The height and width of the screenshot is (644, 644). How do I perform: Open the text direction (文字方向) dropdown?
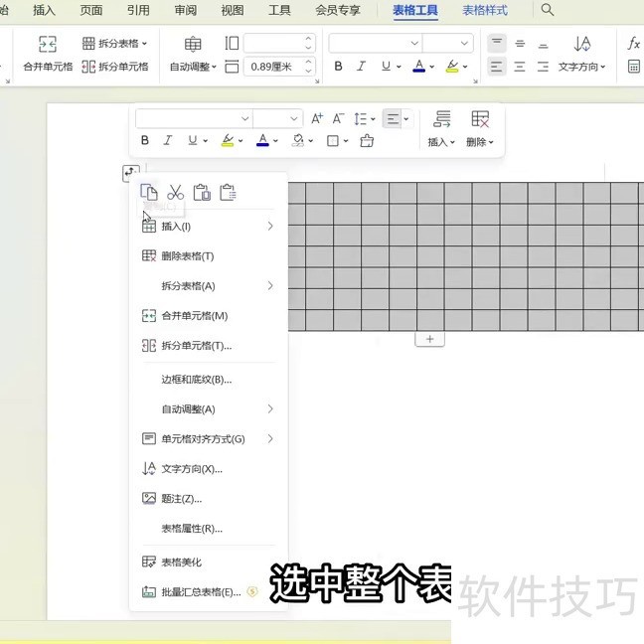pyautogui.click(x=582, y=67)
